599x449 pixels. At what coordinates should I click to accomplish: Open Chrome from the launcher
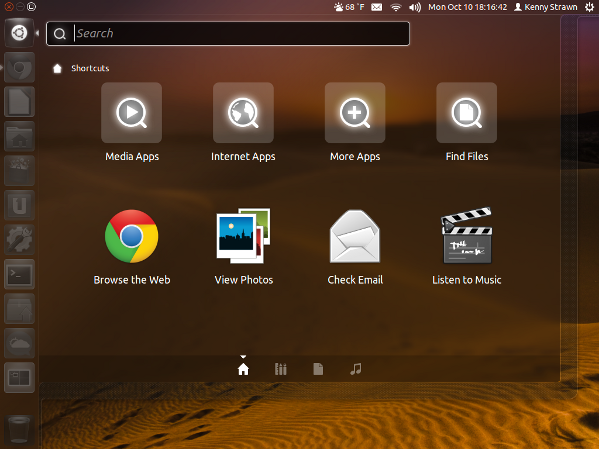click(19, 68)
